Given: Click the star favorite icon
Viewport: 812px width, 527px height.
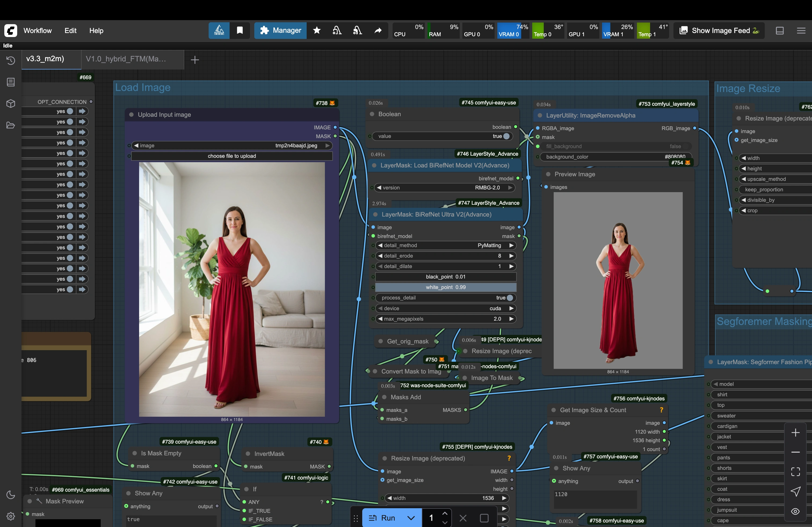Looking at the screenshot, I should click(x=317, y=31).
